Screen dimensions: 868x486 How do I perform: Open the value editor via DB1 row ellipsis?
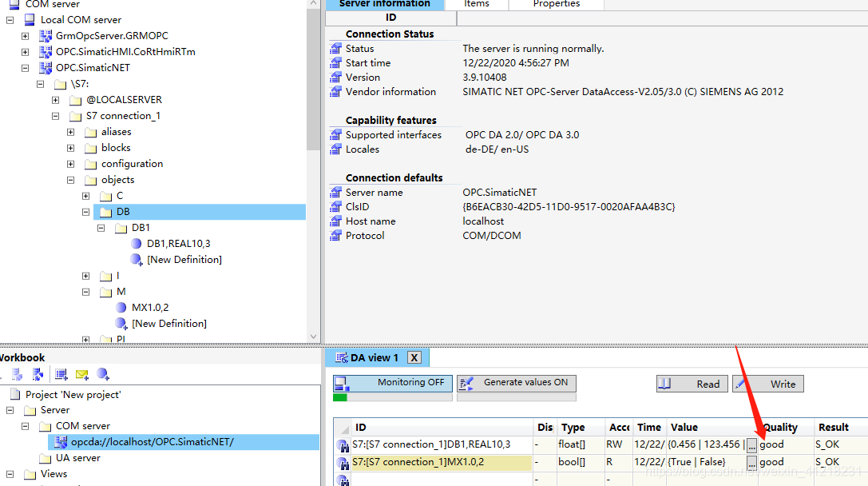point(751,444)
